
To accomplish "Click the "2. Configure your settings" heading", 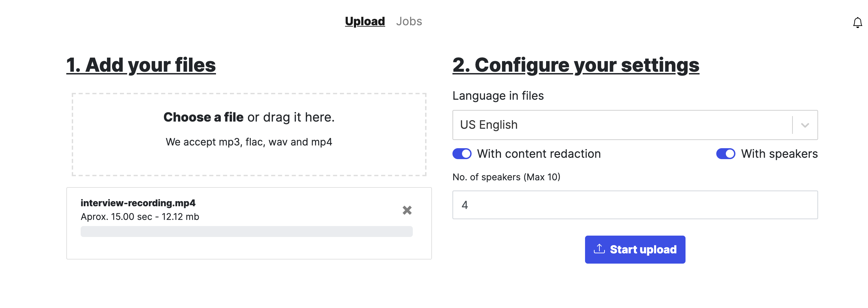I will 576,65.
